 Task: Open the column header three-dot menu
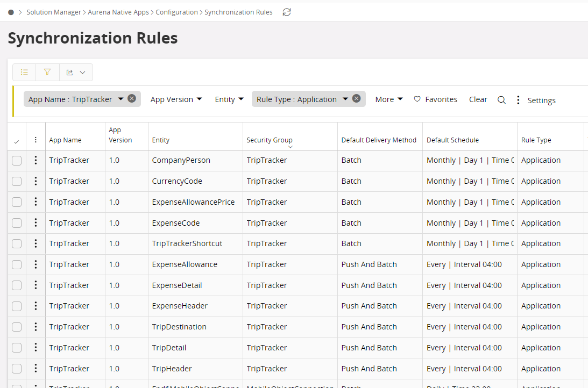coord(36,140)
